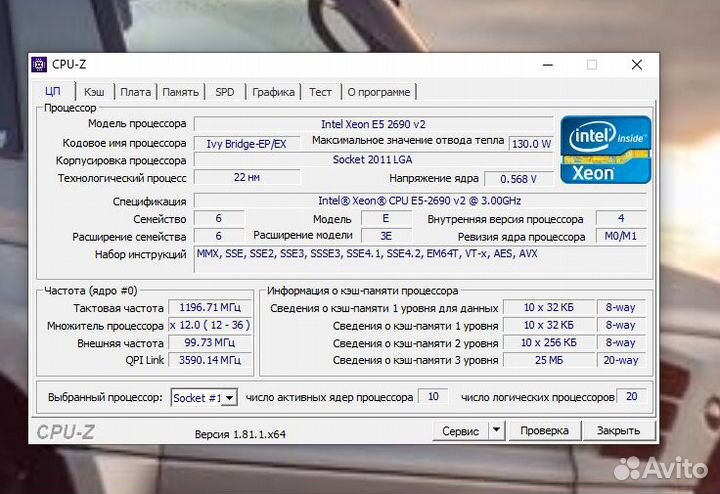Click the active cores count 10
This screenshot has width=720, height=494.
[x=433, y=396]
